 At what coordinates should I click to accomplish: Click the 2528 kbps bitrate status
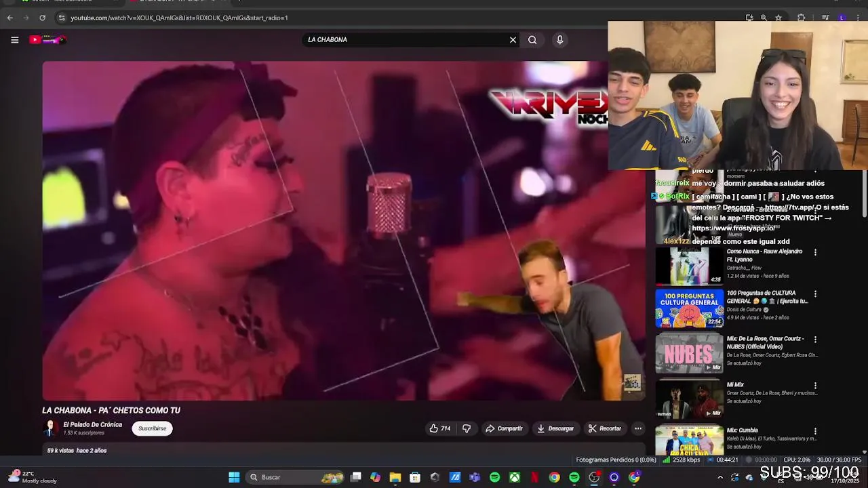[681, 460]
